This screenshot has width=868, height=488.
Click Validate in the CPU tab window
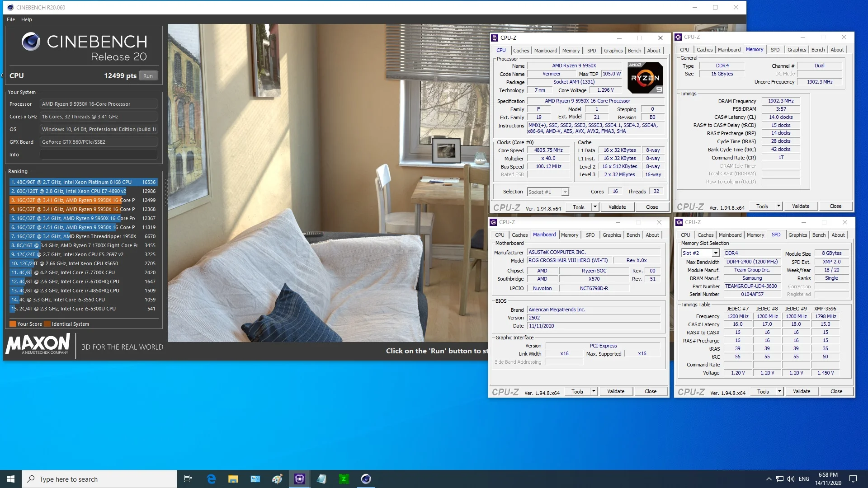pos(617,207)
